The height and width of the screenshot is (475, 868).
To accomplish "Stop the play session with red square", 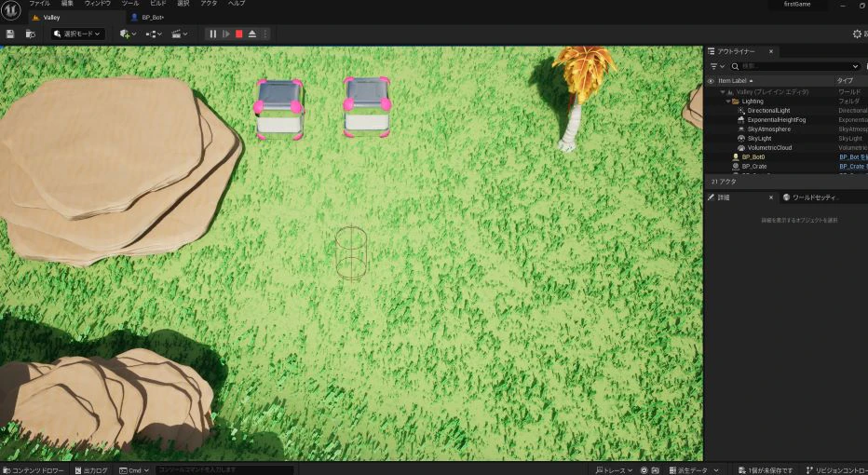I will click(x=239, y=34).
